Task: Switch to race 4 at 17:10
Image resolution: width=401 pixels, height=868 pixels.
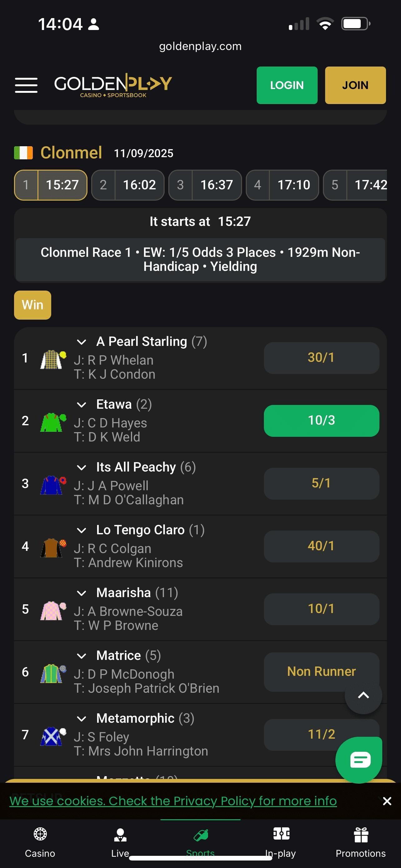Action: (x=282, y=185)
